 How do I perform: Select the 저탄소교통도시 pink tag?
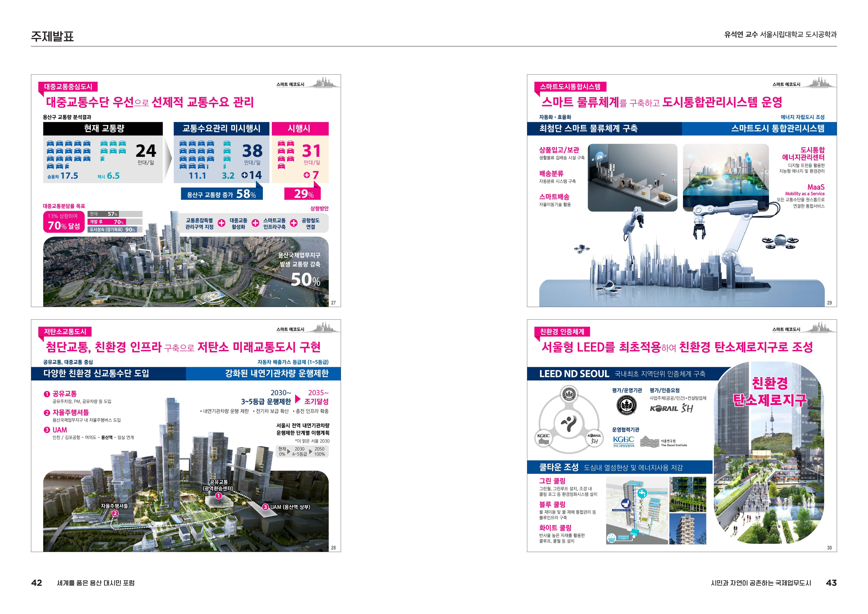click(x=65, y=332)
